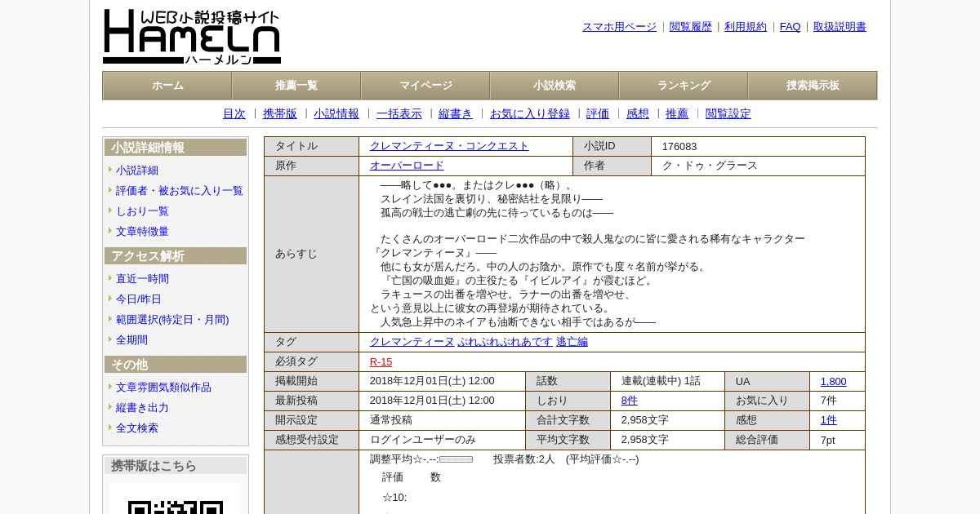980x514 pixels.
Task: Select the 一括表示 link
Action: click(x=399, y=114)
